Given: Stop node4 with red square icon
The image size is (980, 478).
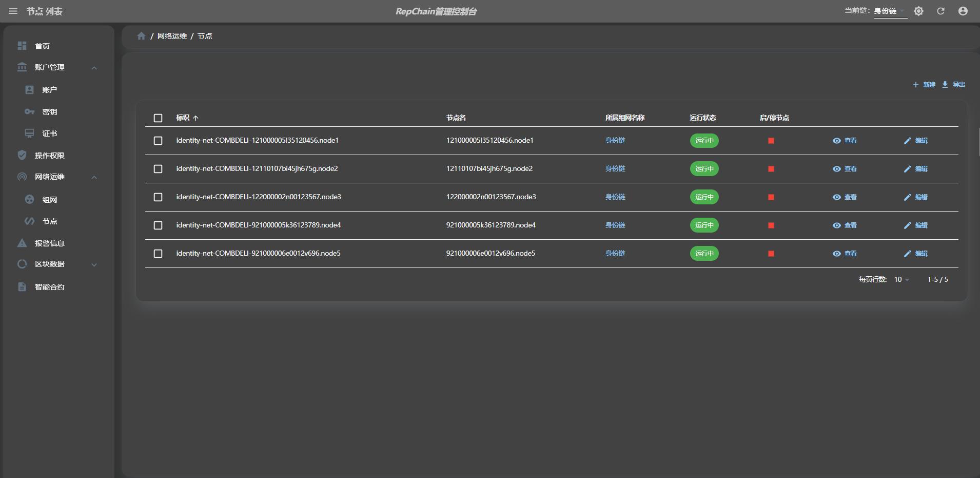Looking at the screenshot, I should [x=771, y=225].
